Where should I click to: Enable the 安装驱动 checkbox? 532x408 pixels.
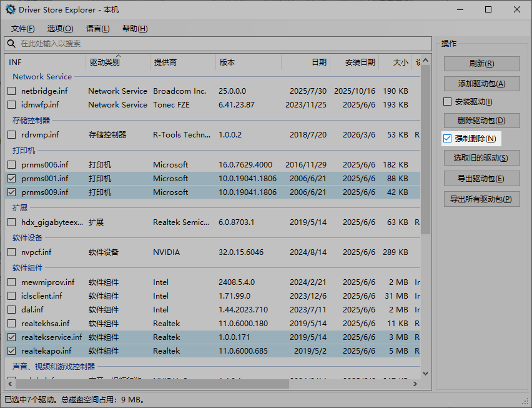447,102
